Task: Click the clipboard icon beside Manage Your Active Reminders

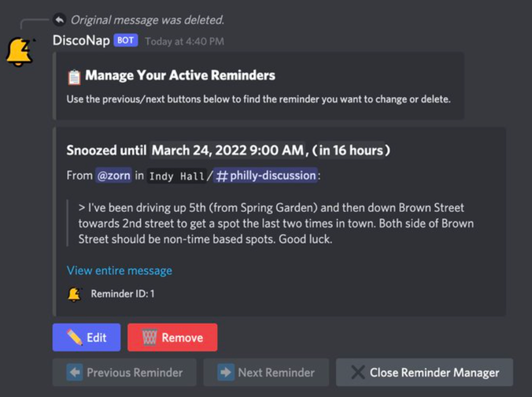Action: [x=74, y=76]
